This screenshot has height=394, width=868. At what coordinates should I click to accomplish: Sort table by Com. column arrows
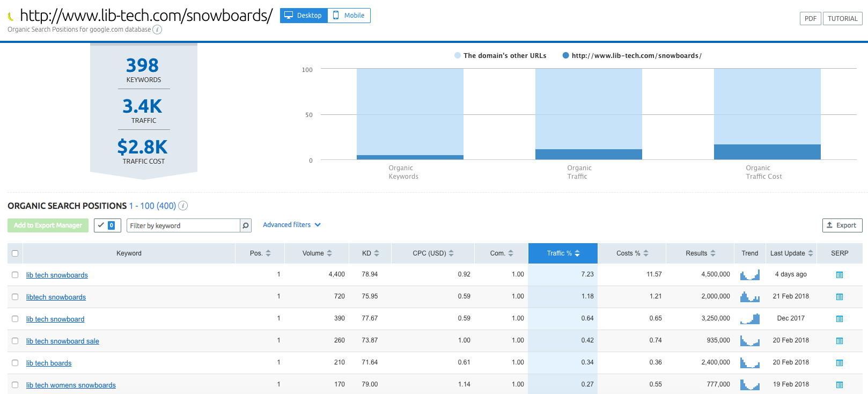coord(511,253)
